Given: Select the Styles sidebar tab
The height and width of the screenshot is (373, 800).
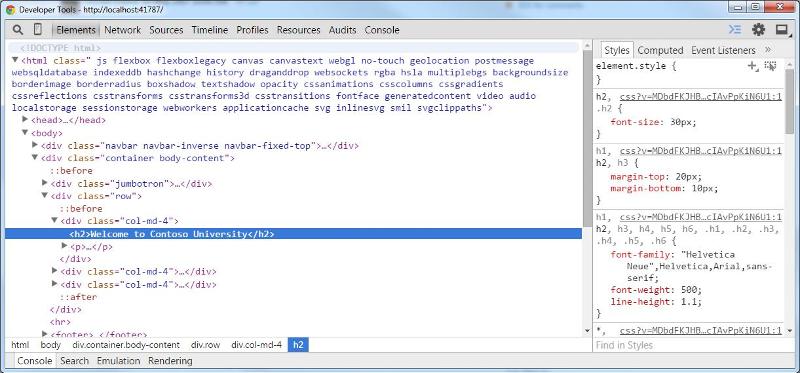Looking at the screenshot, I should pos(617,50).
